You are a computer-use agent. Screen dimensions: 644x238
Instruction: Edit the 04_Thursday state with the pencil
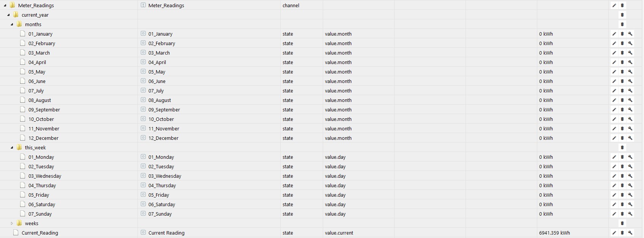pyautogui.click(x=614, y=185)
